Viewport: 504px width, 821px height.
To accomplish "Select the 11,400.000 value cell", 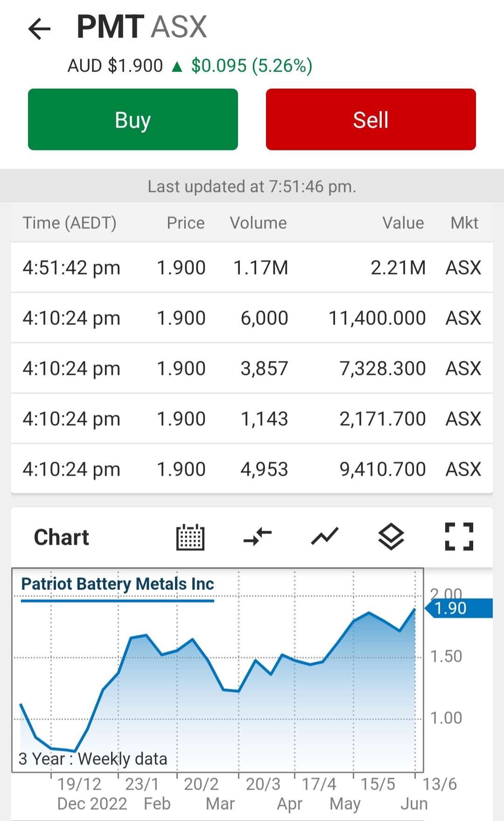I will tap(377, 318).
